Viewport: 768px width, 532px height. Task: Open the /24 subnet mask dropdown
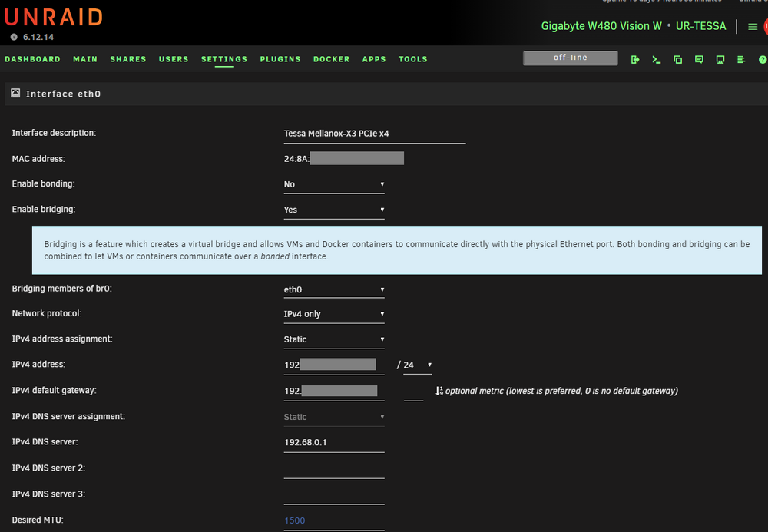pos(417,365)
